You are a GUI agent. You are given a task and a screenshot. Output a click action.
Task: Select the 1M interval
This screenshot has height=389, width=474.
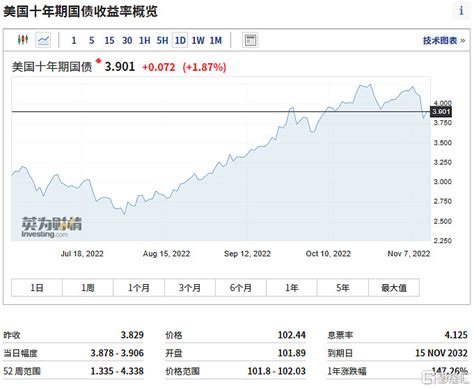pyautogui.click(x=216, y=41)
